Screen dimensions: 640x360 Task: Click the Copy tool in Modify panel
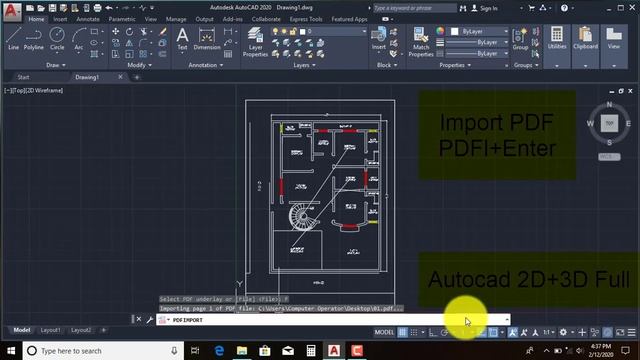pyautogui.click(x=116, y=42)
